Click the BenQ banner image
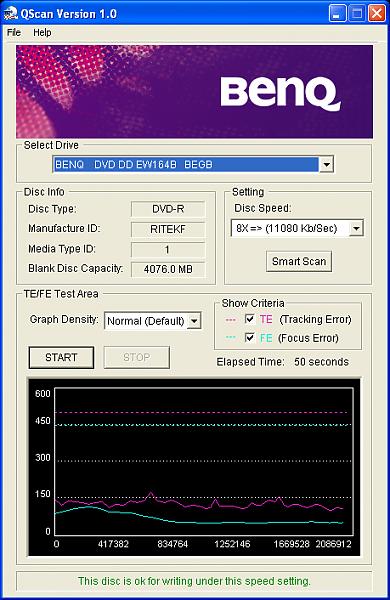Screen dimensions: 390x600 coord(194,92)
